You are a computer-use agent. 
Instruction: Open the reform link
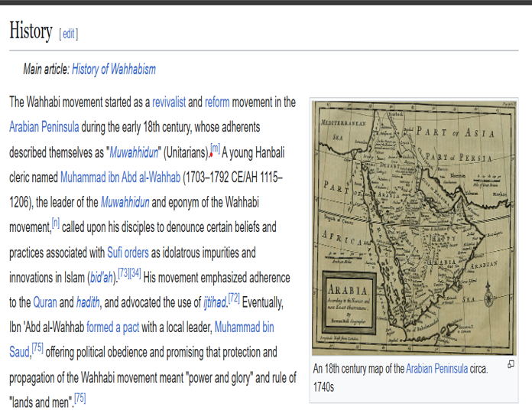coord(217,103)
